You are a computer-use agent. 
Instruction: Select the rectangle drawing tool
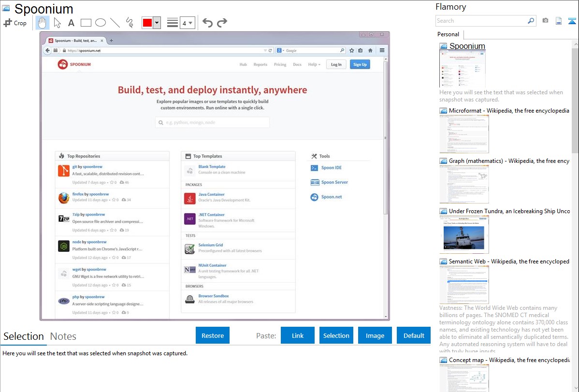(86, 23)
